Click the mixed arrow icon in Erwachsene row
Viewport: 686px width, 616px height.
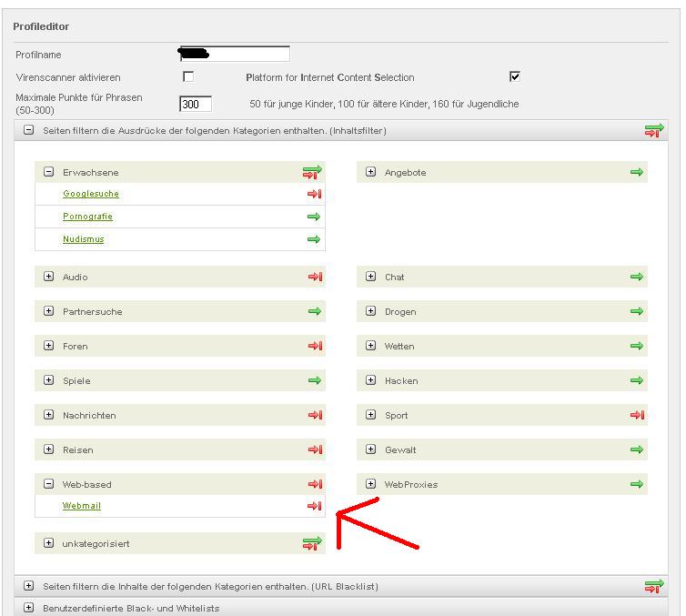coord(312,172)
